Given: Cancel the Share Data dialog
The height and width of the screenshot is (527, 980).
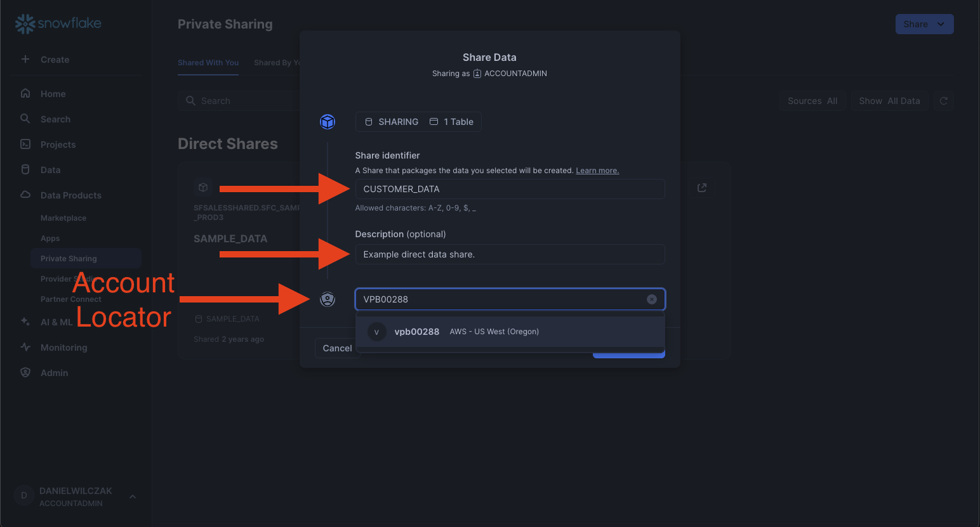Looking at the screenshot, I should [337, 348].
